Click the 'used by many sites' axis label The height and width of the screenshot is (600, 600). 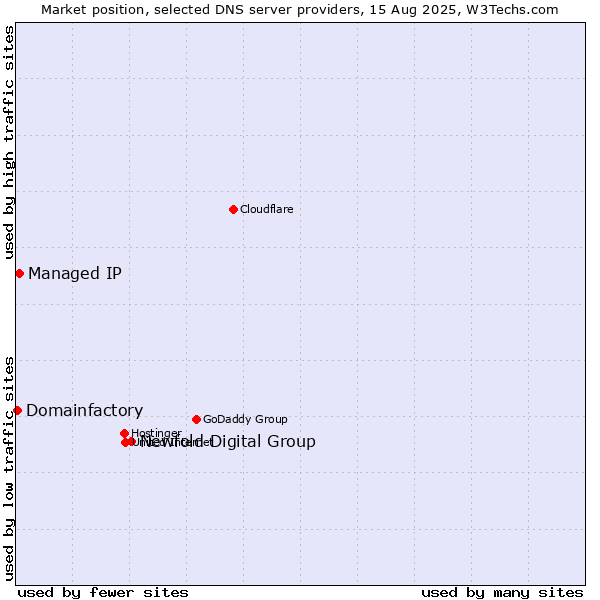[x=502, y=593]
